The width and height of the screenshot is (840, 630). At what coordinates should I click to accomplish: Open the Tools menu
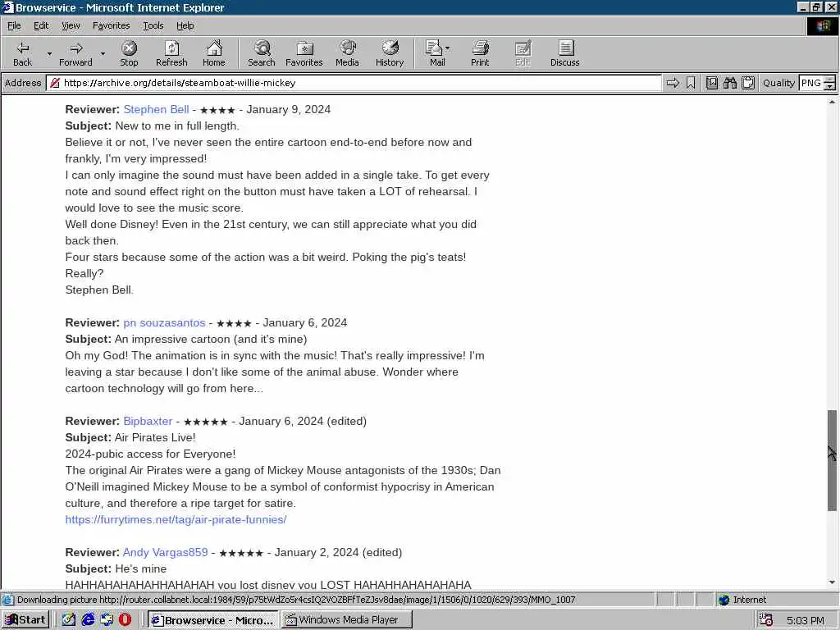153,25
